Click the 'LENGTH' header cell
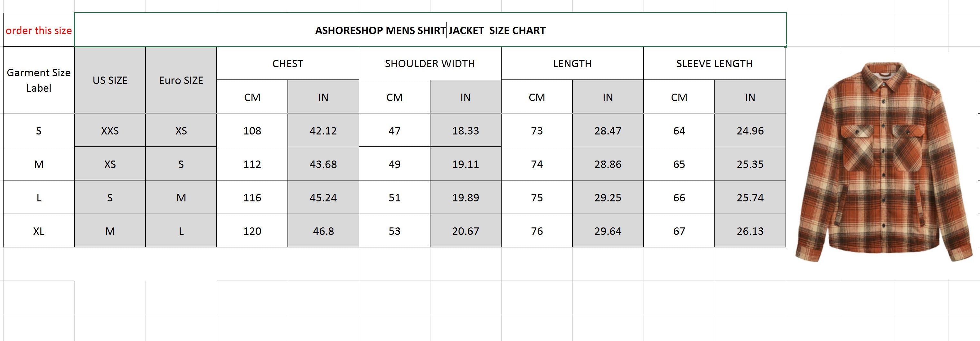The image size is (980, 341). 572,63
